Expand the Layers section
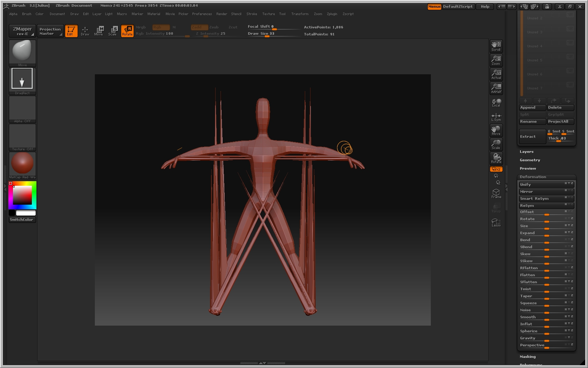The height and width of the screenshot is (368, 588). coord(526,152)
